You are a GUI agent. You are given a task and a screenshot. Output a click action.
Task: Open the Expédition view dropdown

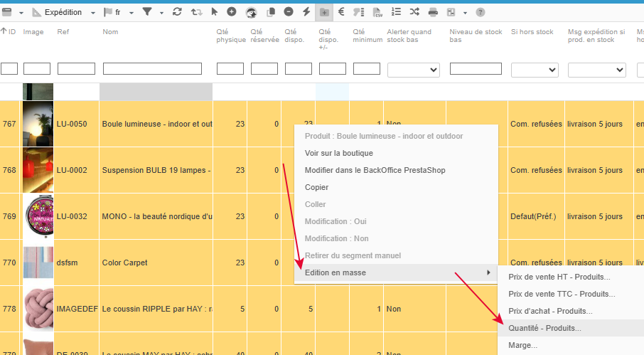tap(93, 13)
